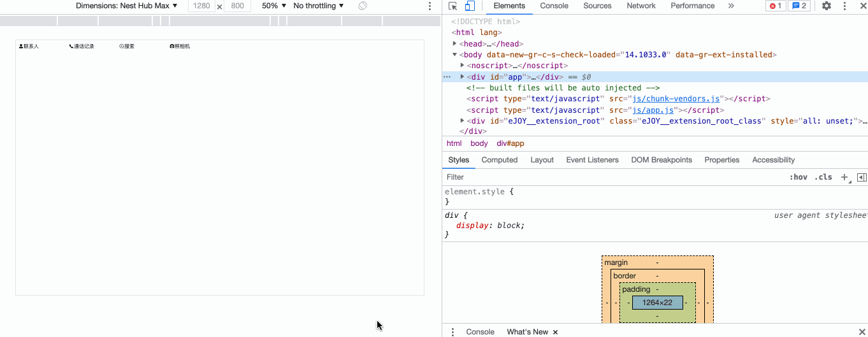Toggle the device toolbar icon
This screenshot has height=337, width=868.
(x=470, y=6)
